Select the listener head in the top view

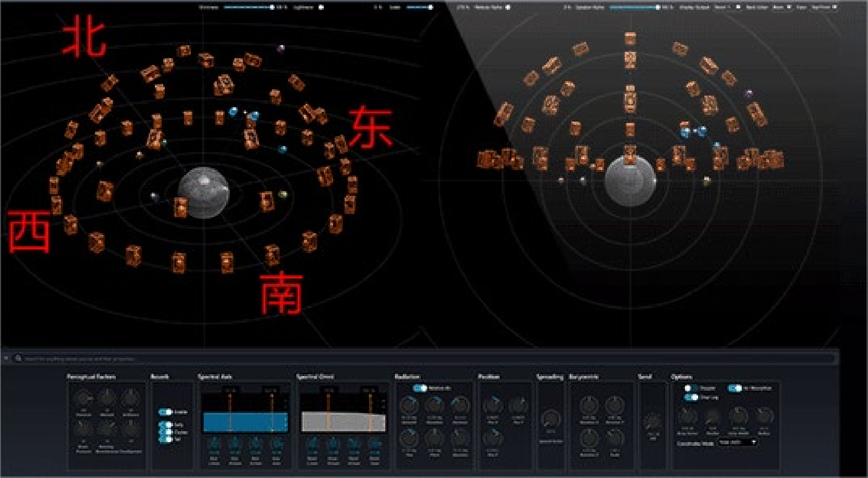(x=630, y=181)
